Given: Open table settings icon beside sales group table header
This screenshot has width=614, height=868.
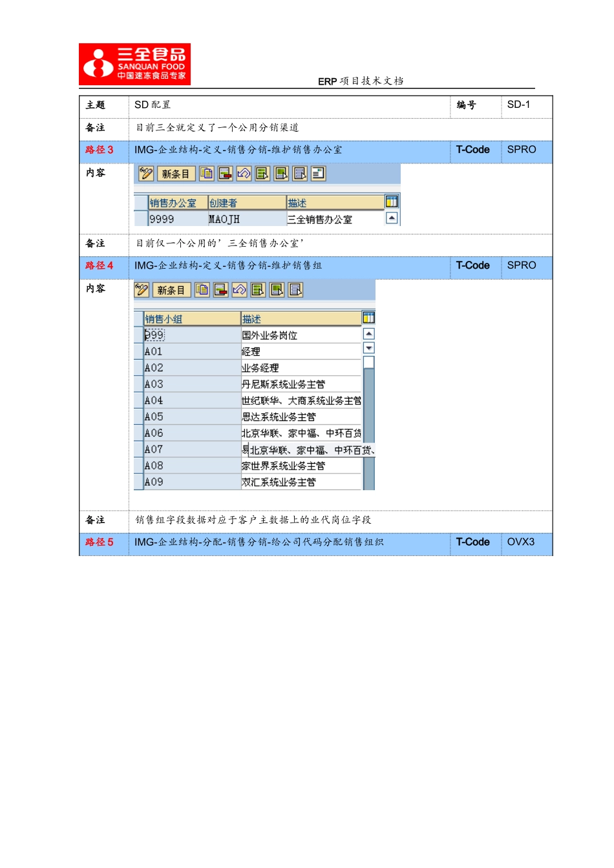Looking at the screenshot, I should (369, 317).
